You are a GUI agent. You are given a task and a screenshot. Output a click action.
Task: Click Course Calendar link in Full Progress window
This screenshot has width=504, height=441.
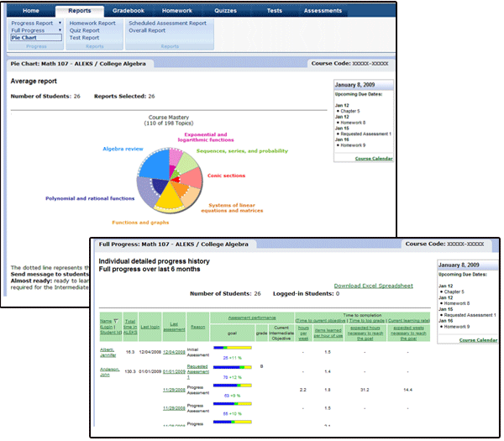478,339
